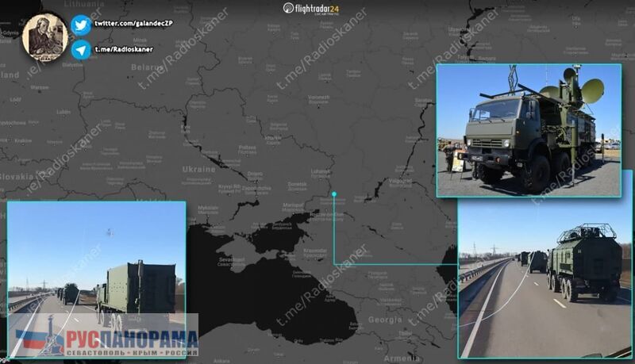Screen dimensions: 635x364
Task: Click the Krakow city label
Action: [x=23, y=140]
